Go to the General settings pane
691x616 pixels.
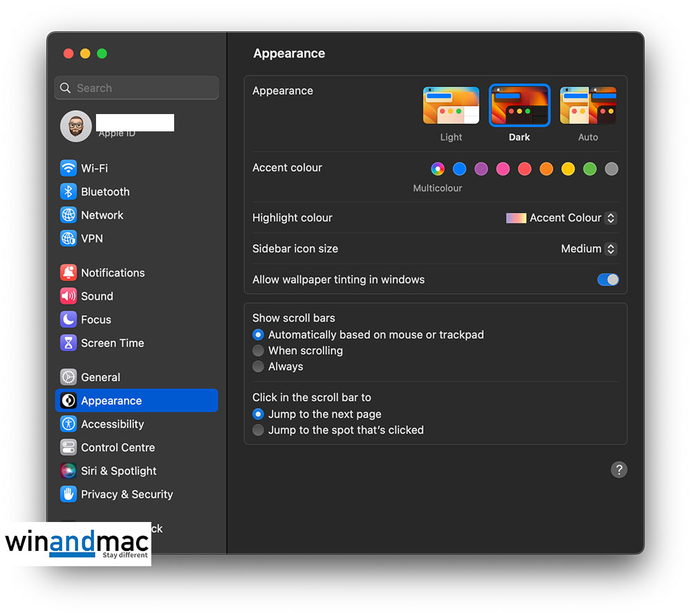[x=100, y=377]
